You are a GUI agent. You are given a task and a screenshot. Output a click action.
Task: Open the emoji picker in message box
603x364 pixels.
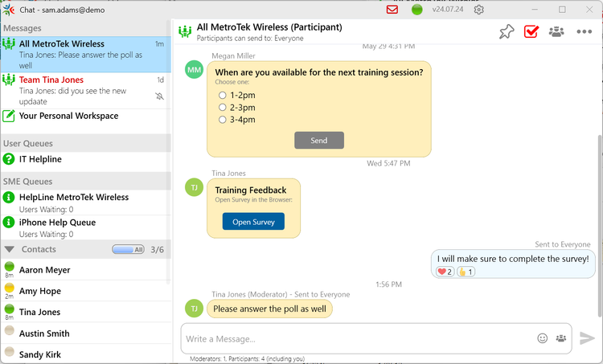[x=542, y=338]
